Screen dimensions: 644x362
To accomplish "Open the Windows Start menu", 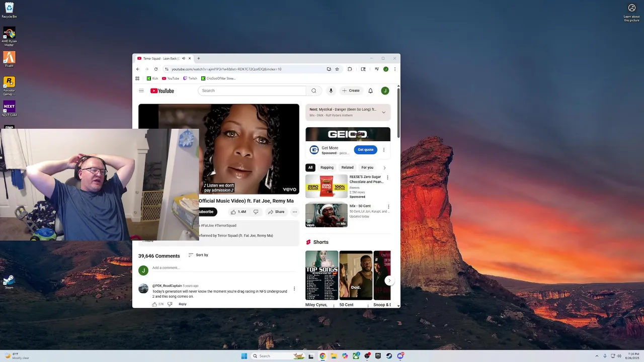I will (244, 356).
